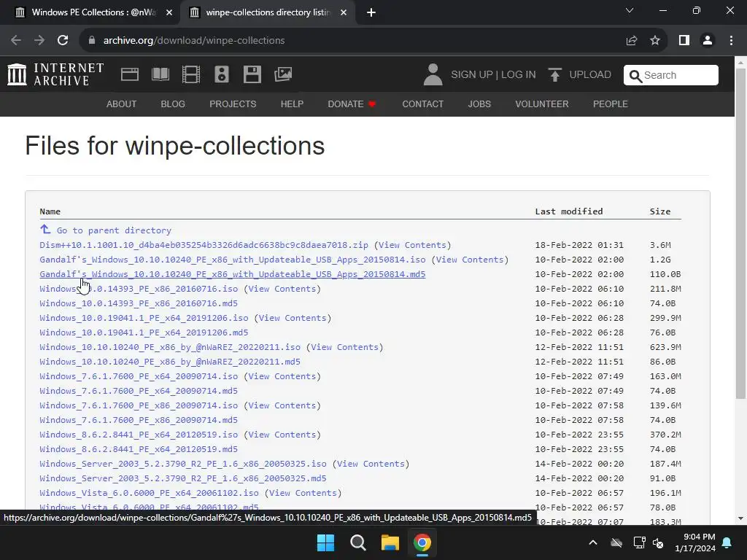This screenshot has width=747, height=560.
Task: View site information lock icon
Action: pyautogui.click(x=92, y=41)
